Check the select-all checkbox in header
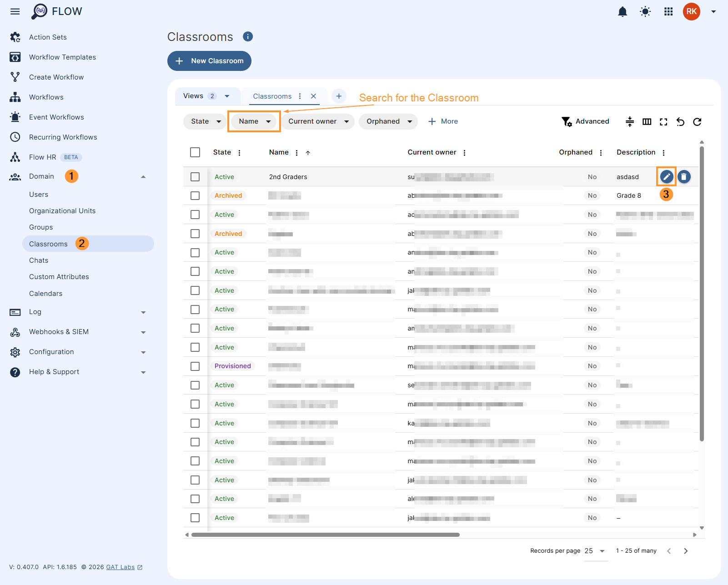728x585 pixels. [195, 152]
